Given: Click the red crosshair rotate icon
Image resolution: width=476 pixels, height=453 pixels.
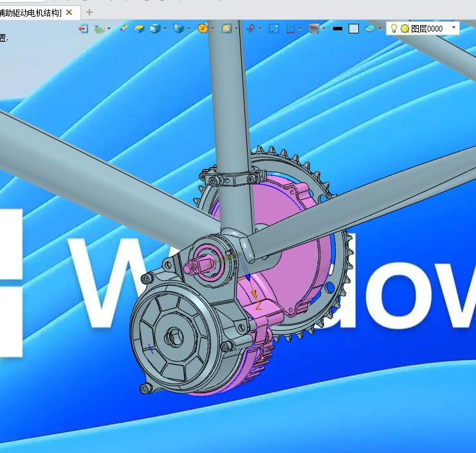Looking at the screenshot, I should [251, 29].
